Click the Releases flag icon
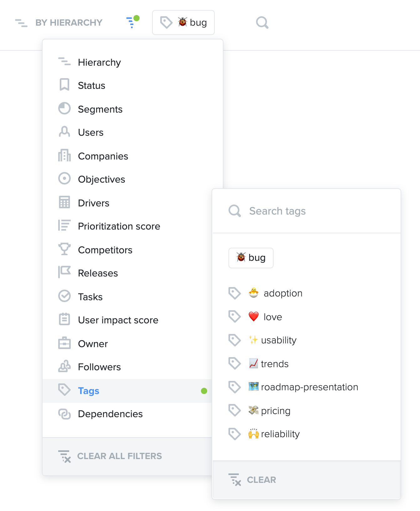Screen dimensions: 420x511 point(64,272)
